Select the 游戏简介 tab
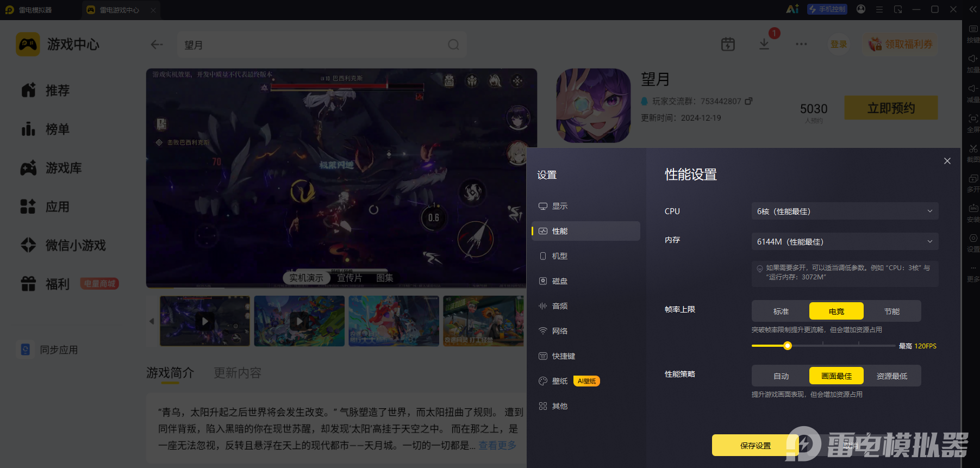980x468 pixels. click(170, 373)
